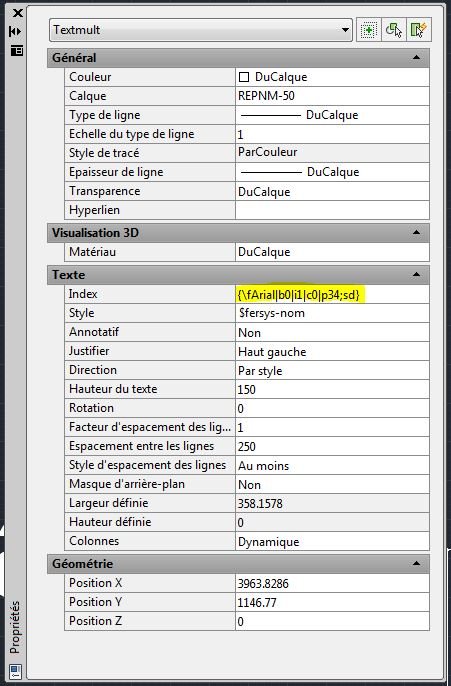Click the Couleur property label
This screenshot has width=451, height=686.
pyautogui.click(x=90, y=77)
